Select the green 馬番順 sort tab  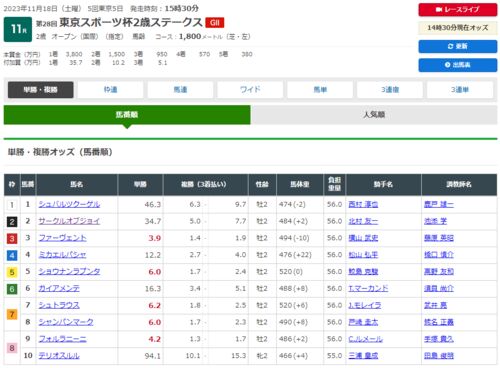127,115
